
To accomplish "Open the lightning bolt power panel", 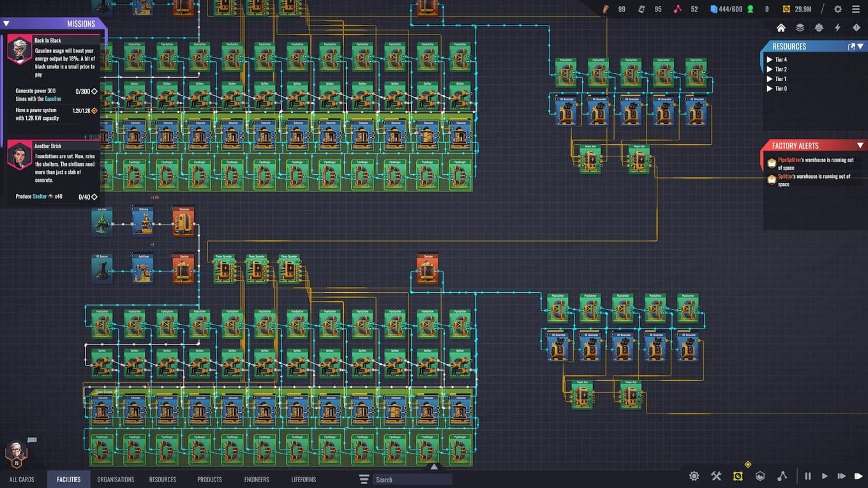I will (x=837, y=28).
